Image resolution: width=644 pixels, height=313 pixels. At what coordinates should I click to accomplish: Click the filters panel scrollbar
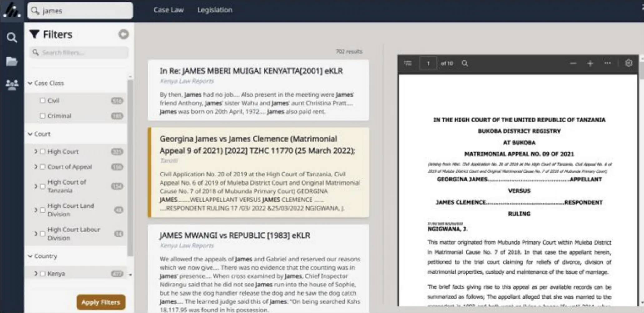click(x=130, y=168)
